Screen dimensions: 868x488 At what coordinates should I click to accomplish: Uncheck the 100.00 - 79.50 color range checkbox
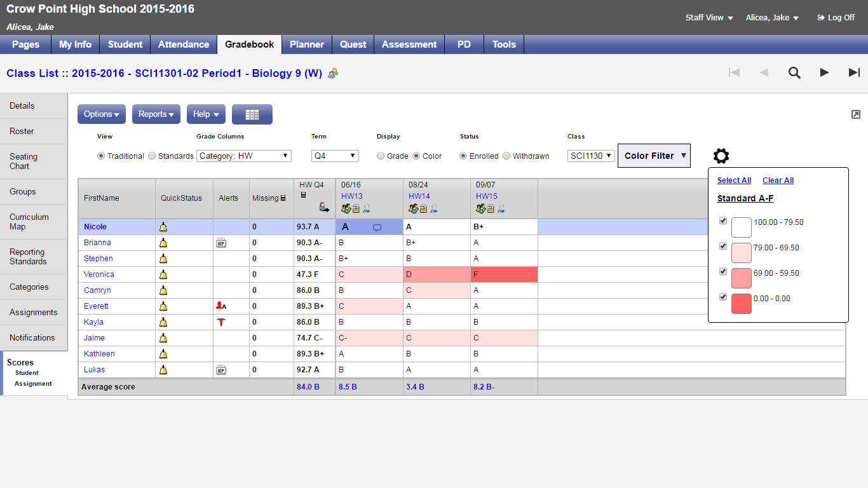(722, 220)
